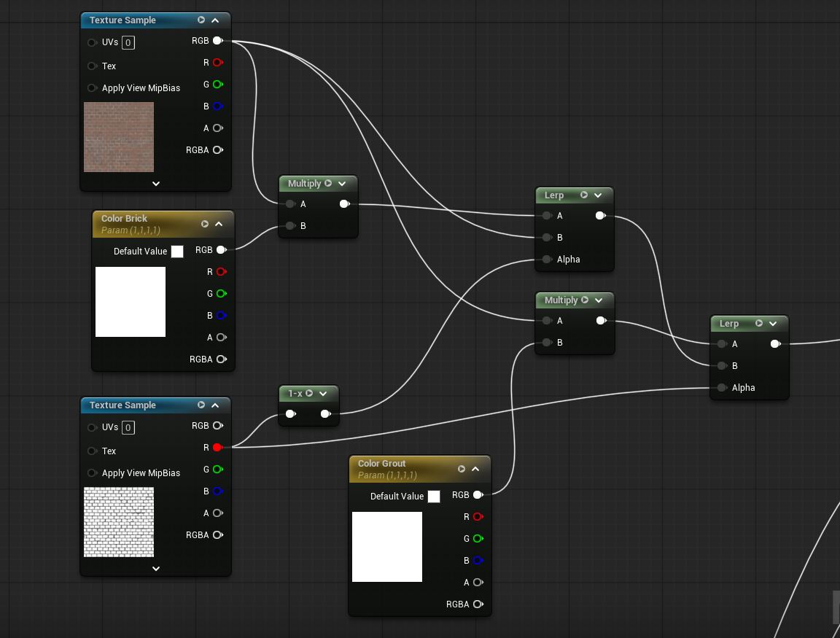This screenshot has height=638, width=840.
Task: Click the B input pin on the lower Multiply node
Action: pos(547,343)
